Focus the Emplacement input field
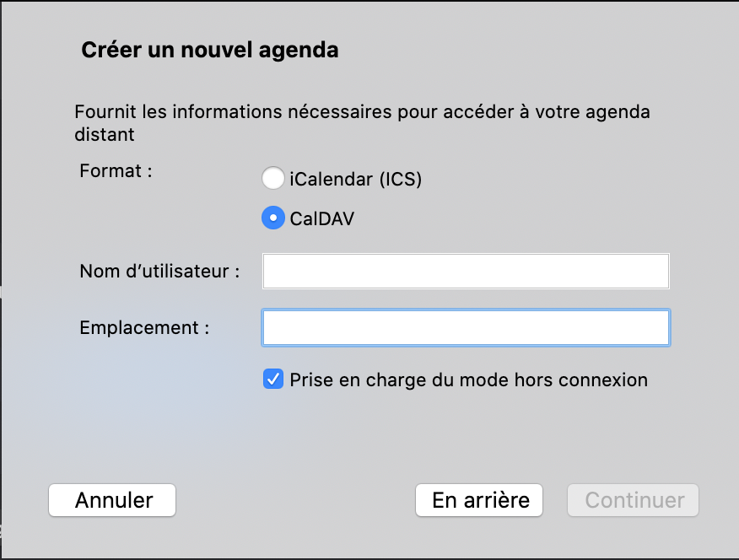The width and height of the screenshot is (739, 560). click(466, 328)
